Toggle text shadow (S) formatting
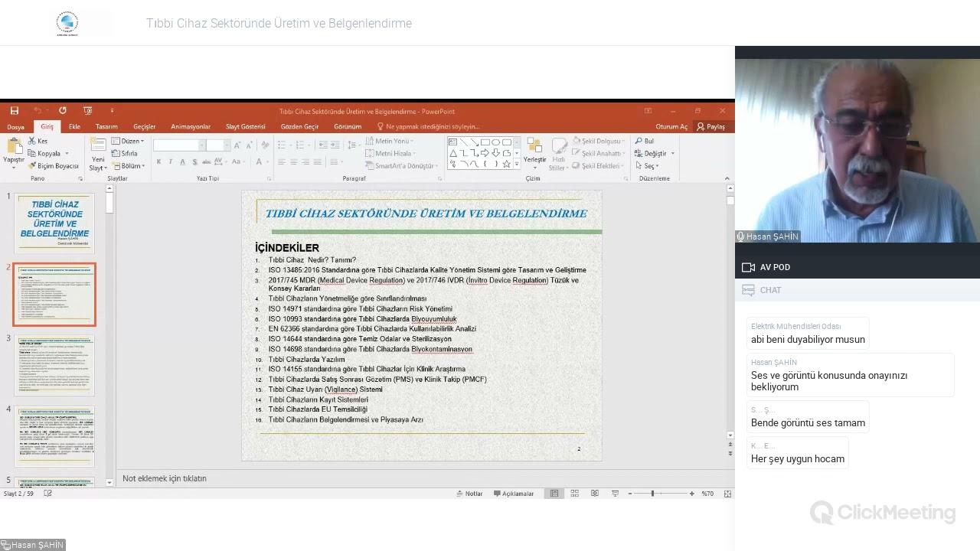 click(x=194, y=161)
